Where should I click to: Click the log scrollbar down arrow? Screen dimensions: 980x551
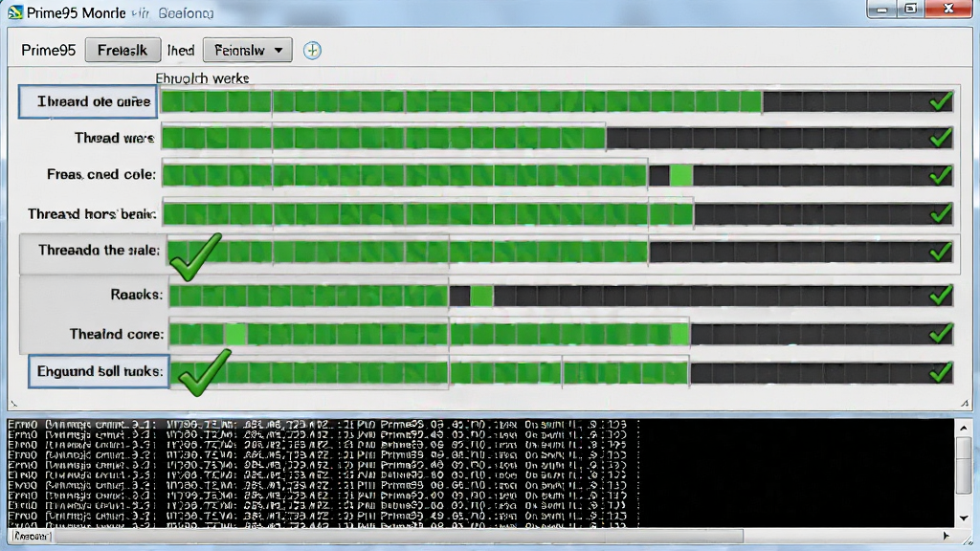(x=964, y=518)
